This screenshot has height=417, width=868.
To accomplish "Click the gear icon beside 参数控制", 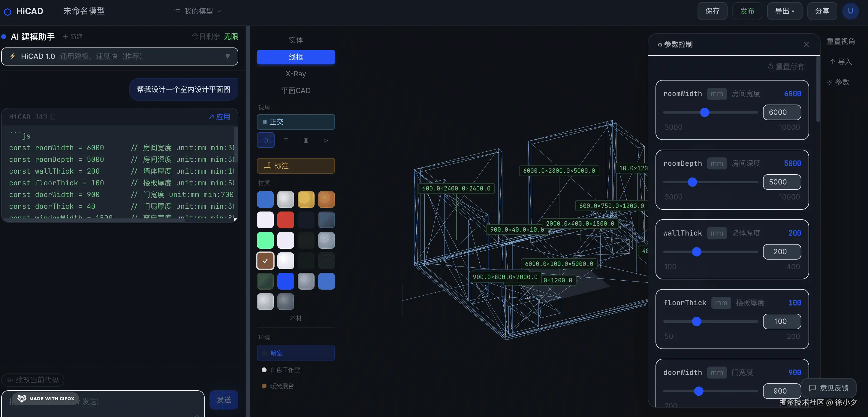I will (x=660, y=44).
